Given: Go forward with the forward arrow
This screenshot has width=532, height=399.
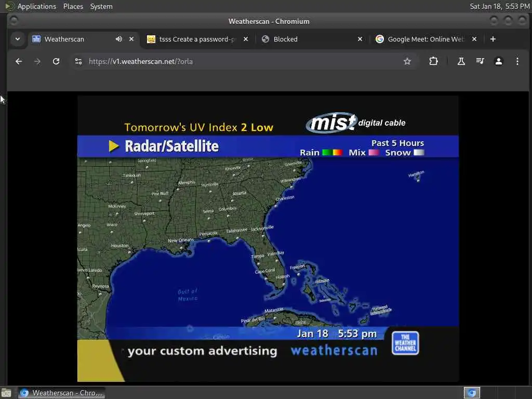Looking at the screenshot, I should click(37, 61).
